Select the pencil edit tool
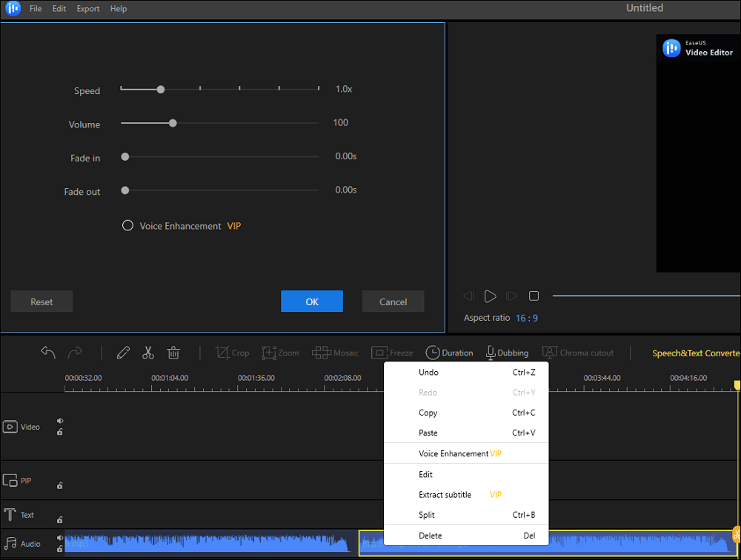Viewport: 741px width, 560px height. [x=123, y=353]
